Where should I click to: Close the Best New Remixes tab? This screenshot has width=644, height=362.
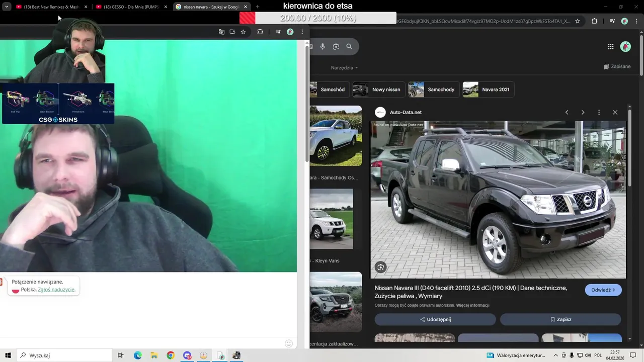[x=86, y=7]
